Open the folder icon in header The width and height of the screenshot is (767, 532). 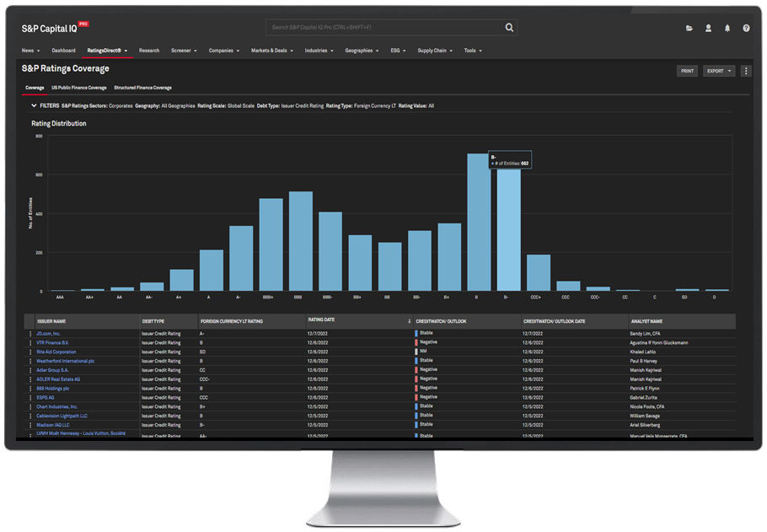(689, 28)
